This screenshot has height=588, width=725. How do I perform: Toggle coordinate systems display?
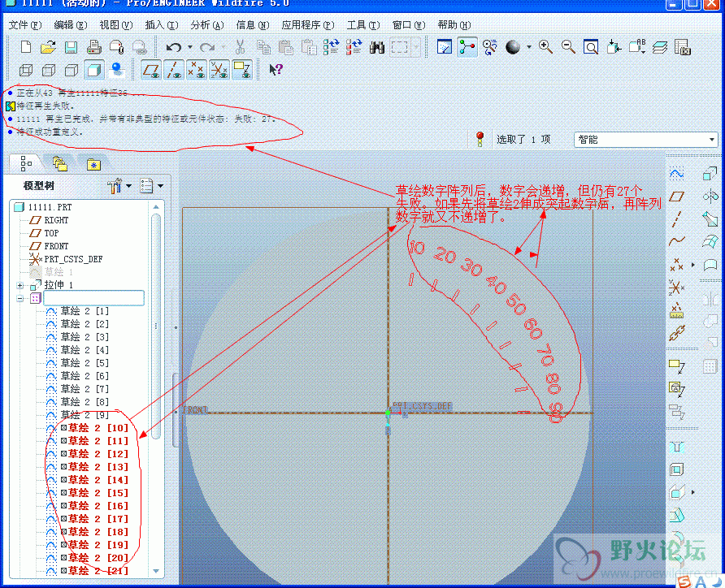[x=219, y=70]
